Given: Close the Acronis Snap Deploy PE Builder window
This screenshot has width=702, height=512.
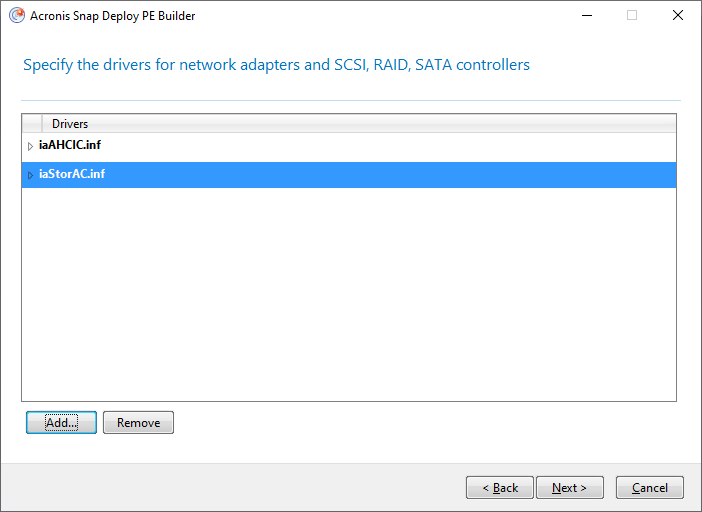Looking at the screenshot, I should (x=678, y=15).
